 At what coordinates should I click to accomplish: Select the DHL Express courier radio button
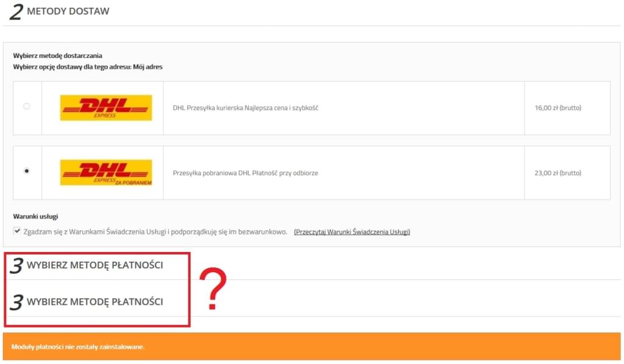[x=26, y=107]
